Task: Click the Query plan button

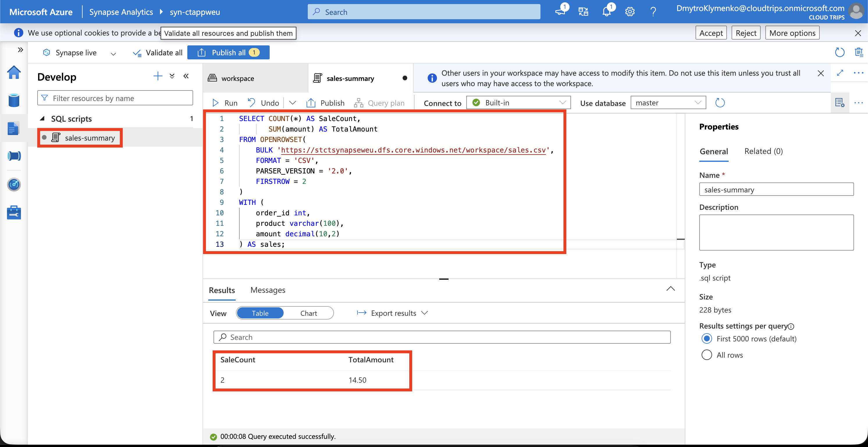Action: [x=379, y=103]
